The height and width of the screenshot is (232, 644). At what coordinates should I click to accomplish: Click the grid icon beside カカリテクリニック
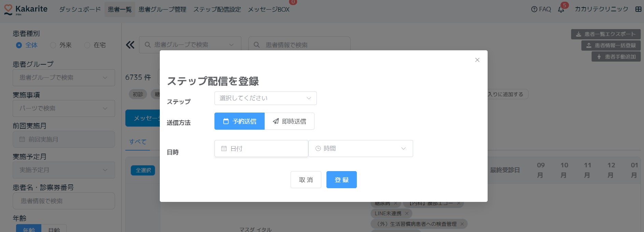click(x=638, y=9)
